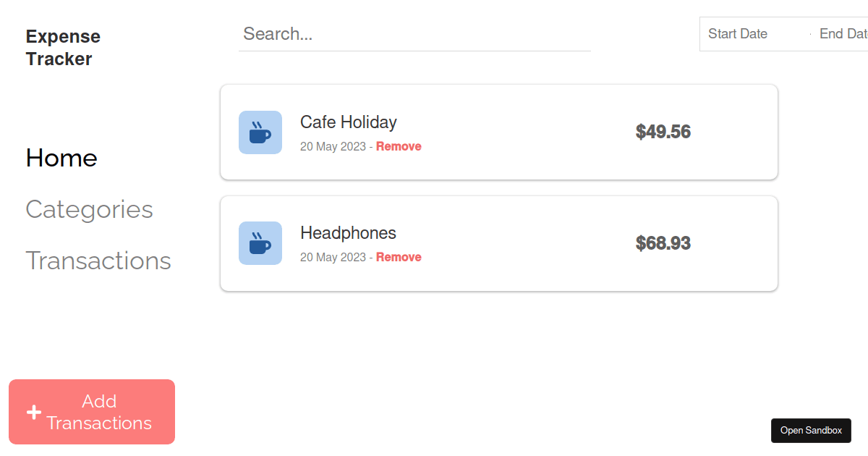Click the Expense Tracker title
Viewport: 868px width, 456px height.
click(63, 47)
